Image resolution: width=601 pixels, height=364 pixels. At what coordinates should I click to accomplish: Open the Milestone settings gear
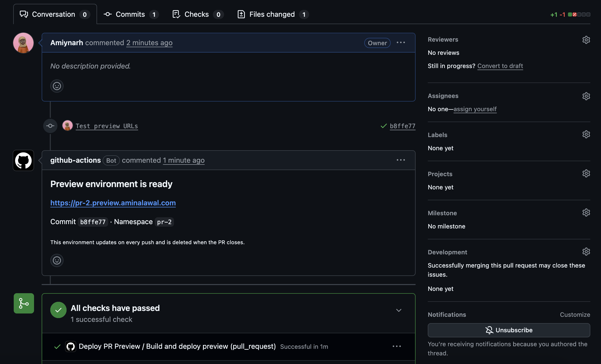(x=586, y=212)
